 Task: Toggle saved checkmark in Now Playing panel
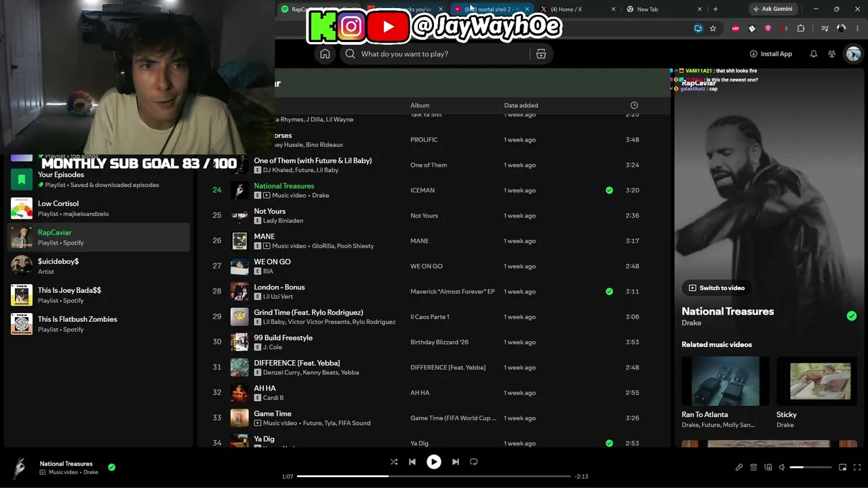pyautogui.click(x=852, y=316)
